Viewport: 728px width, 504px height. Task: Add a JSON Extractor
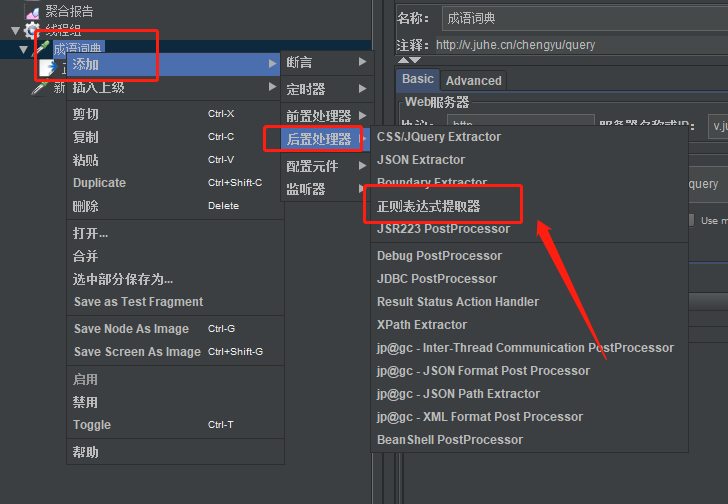(x=529, y=160)
